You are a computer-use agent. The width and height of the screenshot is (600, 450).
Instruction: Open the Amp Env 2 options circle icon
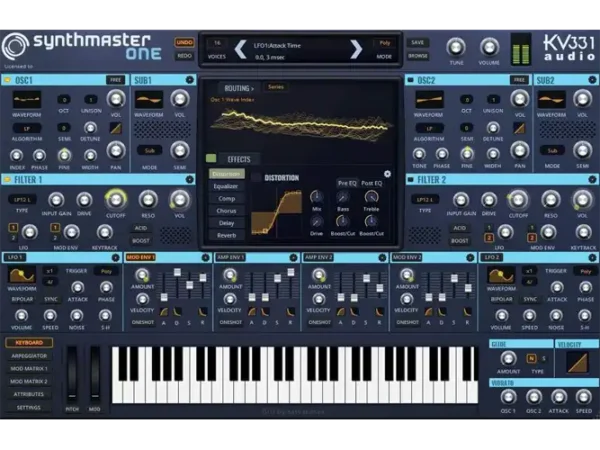(x=382, y=258)
